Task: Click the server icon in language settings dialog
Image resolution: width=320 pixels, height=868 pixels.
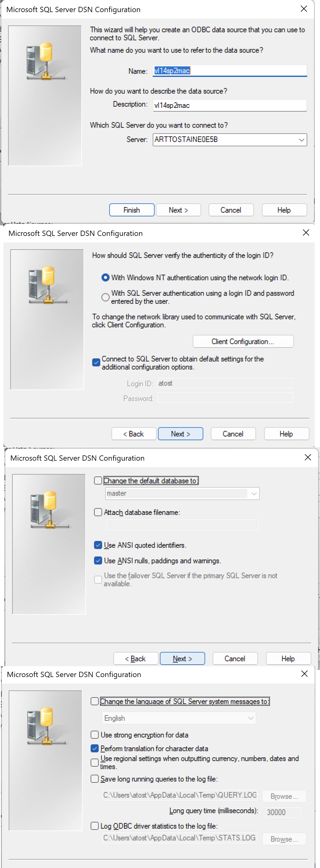Action: click(46, 726)
